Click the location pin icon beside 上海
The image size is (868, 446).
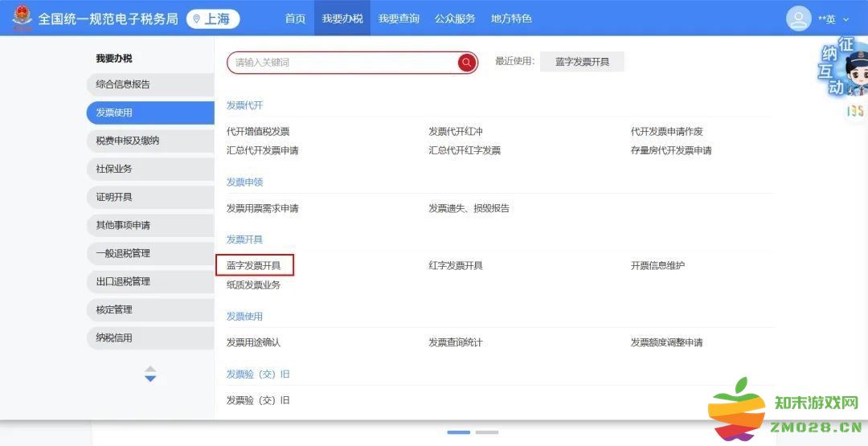tap(197, 19)
